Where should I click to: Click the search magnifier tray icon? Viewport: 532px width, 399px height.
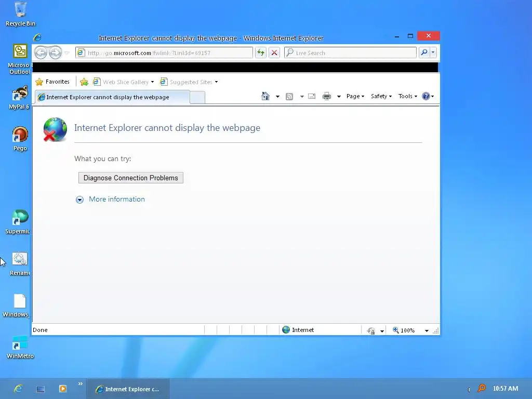pos(481,389)
